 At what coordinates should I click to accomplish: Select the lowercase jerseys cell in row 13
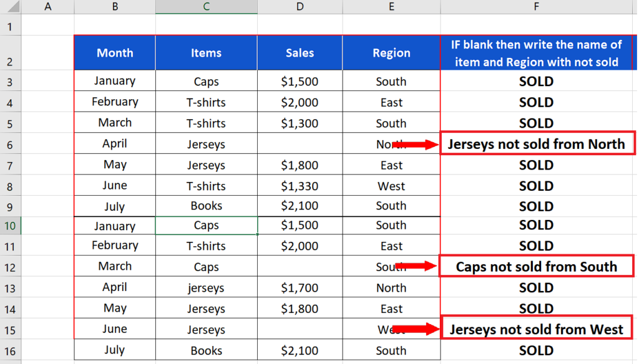coord(206,287)
